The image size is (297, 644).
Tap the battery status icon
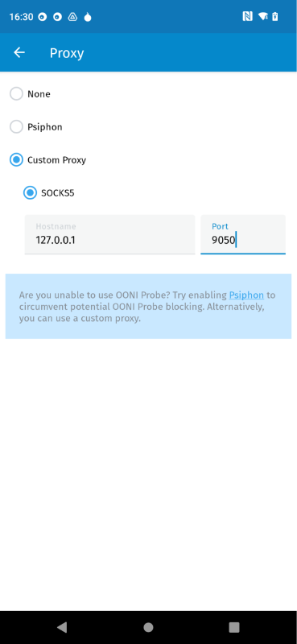click(275, 16)
